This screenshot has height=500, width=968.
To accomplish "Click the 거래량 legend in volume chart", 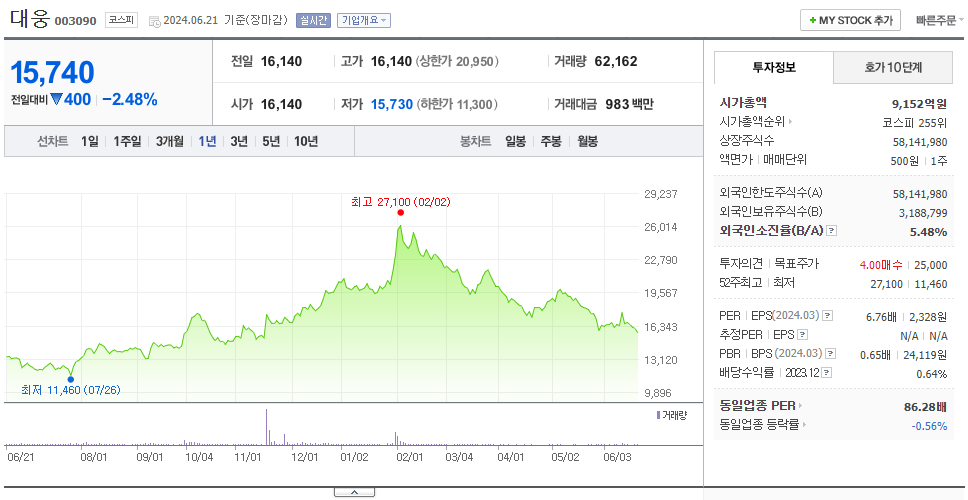I will (x=671, y=415).
